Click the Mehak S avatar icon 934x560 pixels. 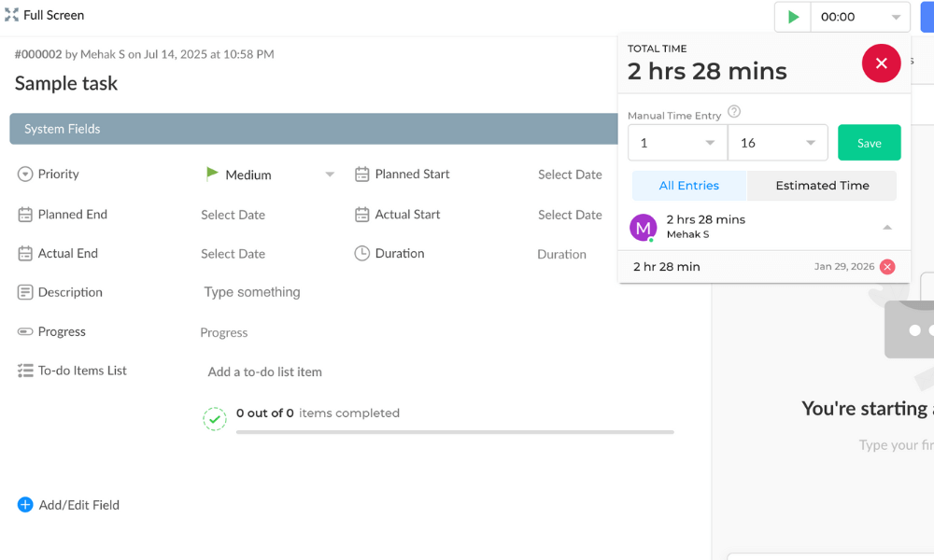tap(644, 227)
